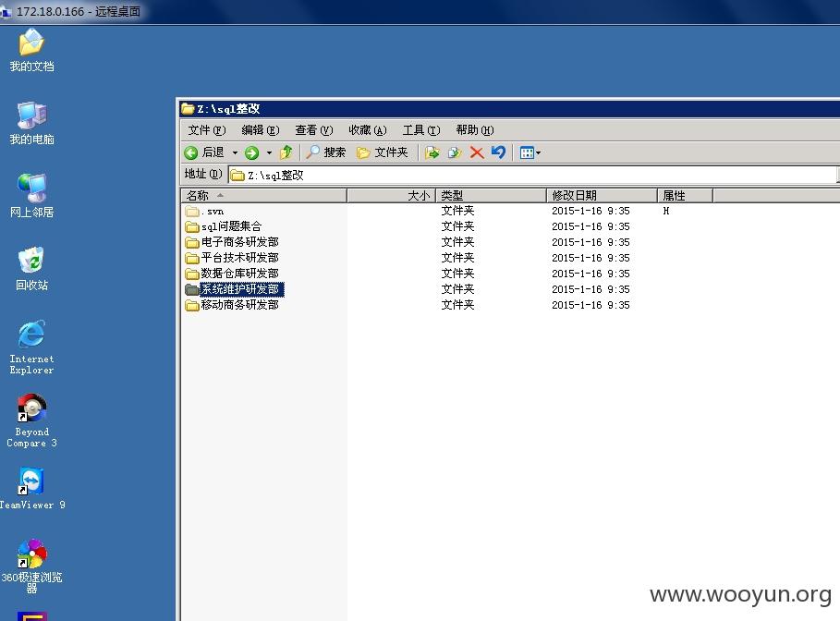This screenshot has width=840, height=621.
Task: Open the 收藏(A) menu
Action: pyautogui.click(x=368, y=130)
